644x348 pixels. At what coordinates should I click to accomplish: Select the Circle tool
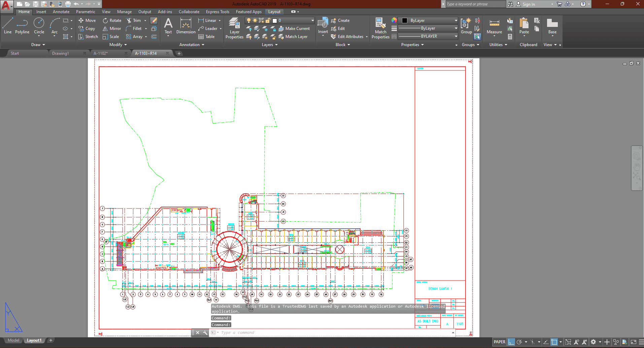coord(39,26)
